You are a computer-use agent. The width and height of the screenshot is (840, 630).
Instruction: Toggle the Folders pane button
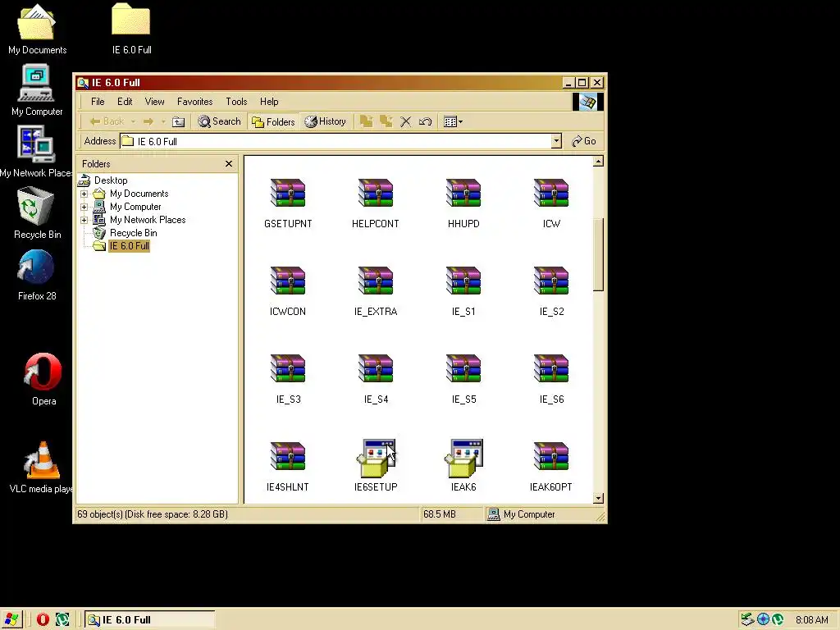pyautogui.click(x=273, y=121)
